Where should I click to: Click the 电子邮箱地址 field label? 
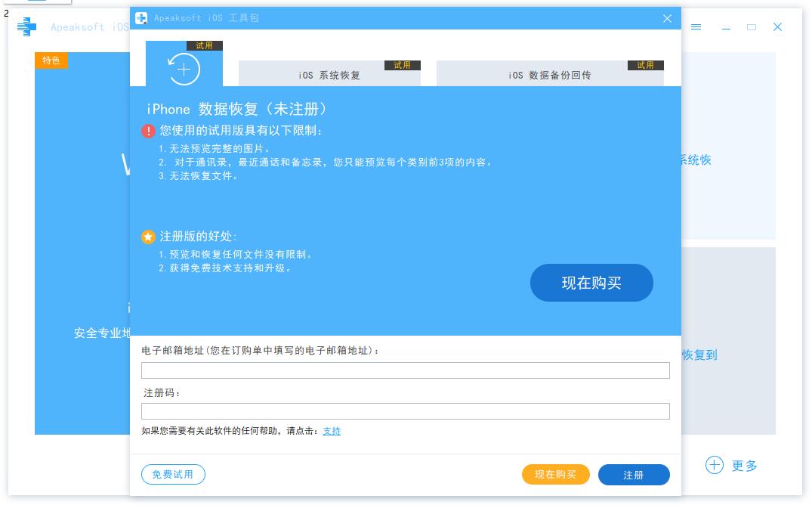pos(260,351)
